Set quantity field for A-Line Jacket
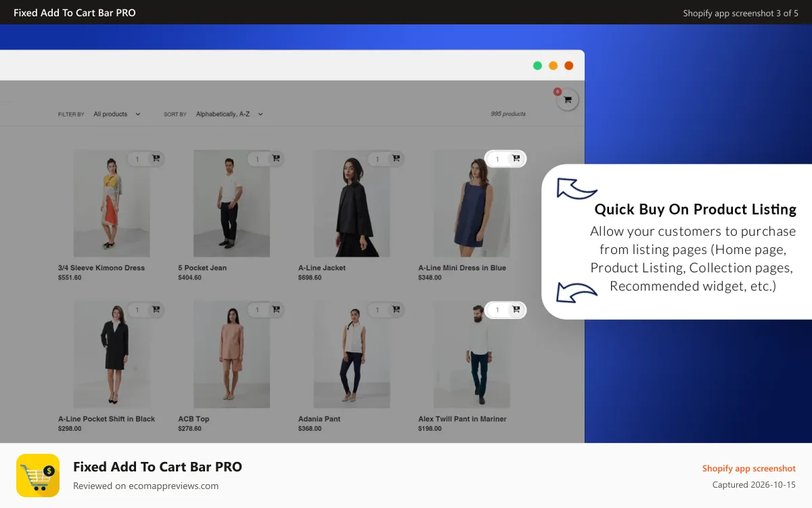This screenshot has height=508, width=812. tap(378, 159)
